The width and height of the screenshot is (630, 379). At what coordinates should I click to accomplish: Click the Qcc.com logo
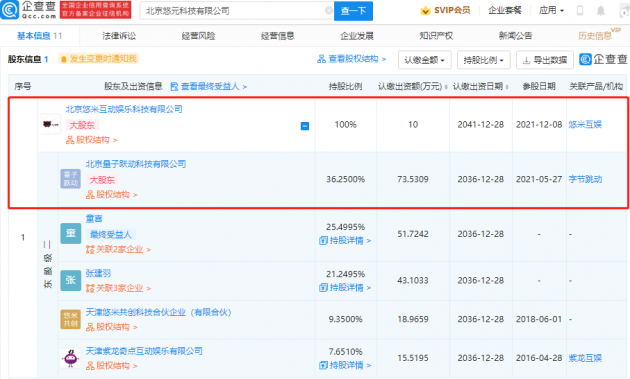tap(28, 10)
